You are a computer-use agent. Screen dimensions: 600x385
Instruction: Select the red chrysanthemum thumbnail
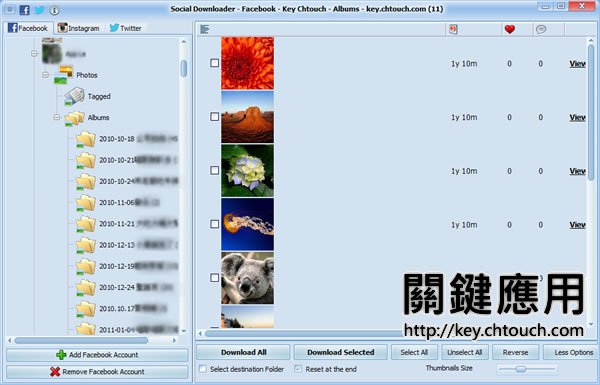pos(248,63)
